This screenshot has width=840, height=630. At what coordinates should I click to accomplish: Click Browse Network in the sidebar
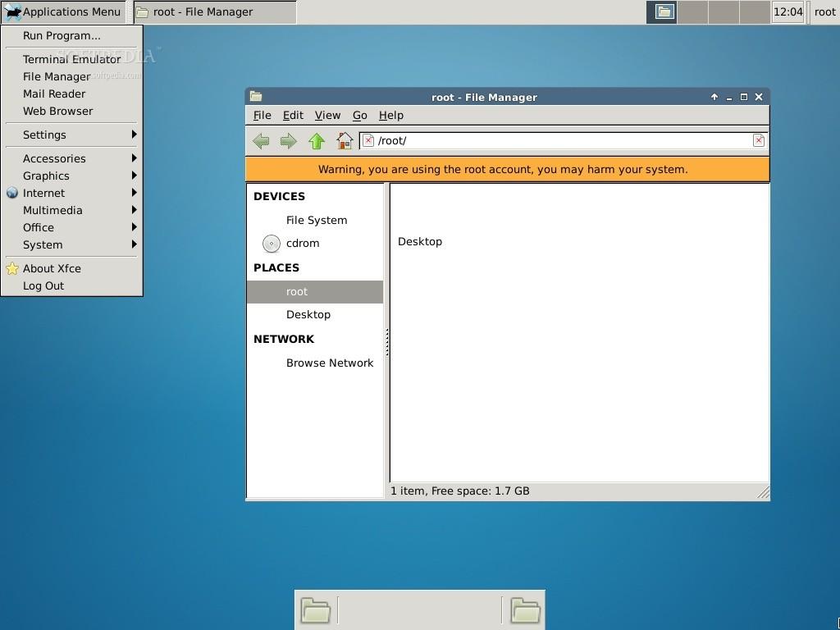point(330,363)
